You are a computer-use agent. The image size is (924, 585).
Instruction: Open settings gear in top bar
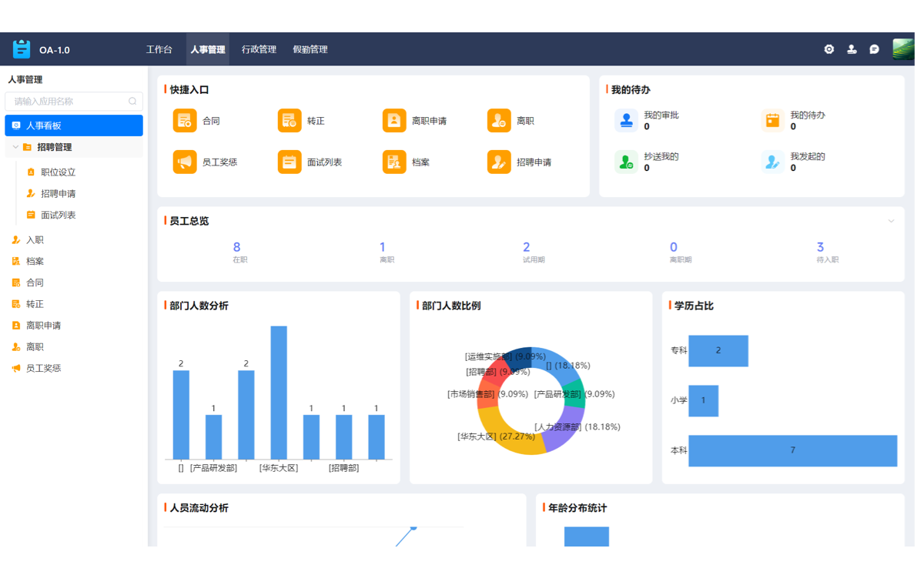[829, 49]
